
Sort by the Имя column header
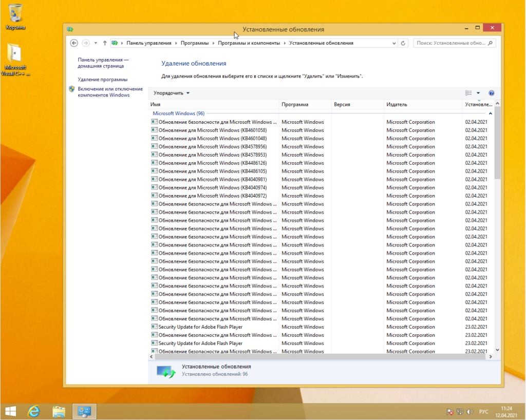coord(213,105)
